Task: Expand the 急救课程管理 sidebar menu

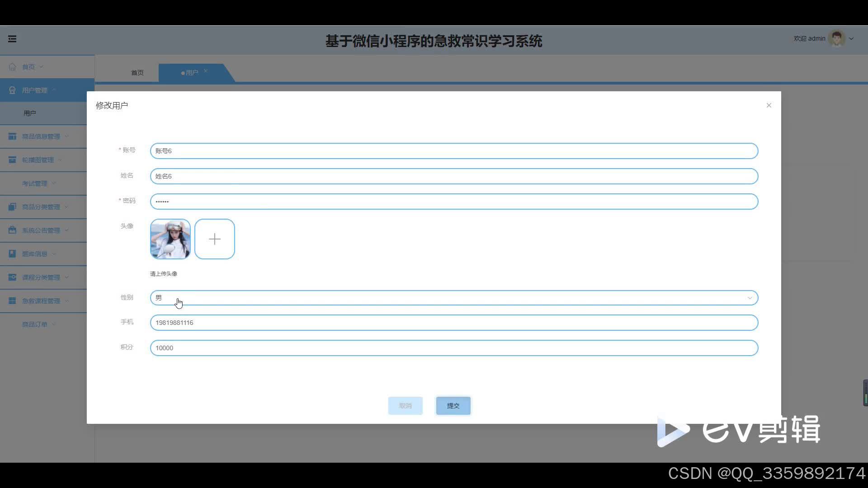Action: tap(41, 301)
